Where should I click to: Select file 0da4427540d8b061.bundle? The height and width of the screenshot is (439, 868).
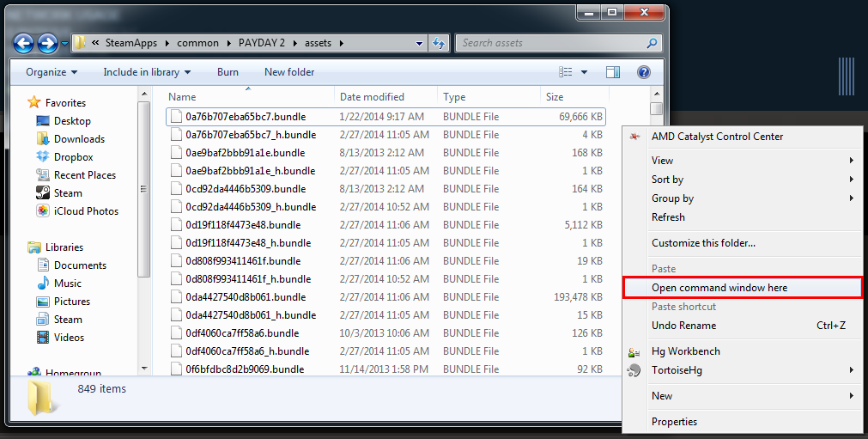point(385,296)
